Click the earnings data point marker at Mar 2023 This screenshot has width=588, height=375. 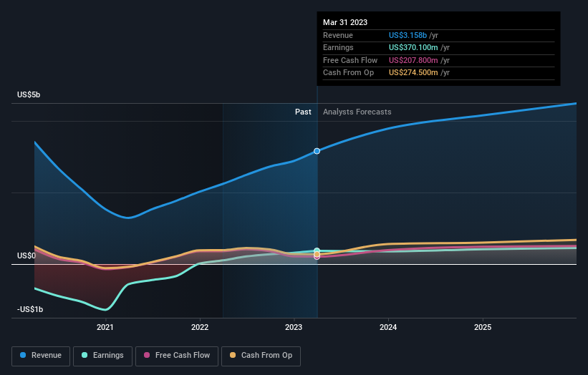point(317,250)
